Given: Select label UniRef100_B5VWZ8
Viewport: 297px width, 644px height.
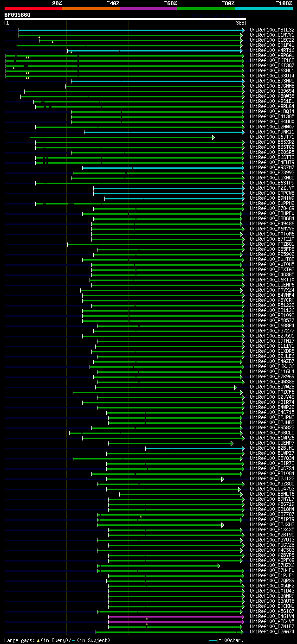Looking at the screenshot, I should click(x=272, y=387).
